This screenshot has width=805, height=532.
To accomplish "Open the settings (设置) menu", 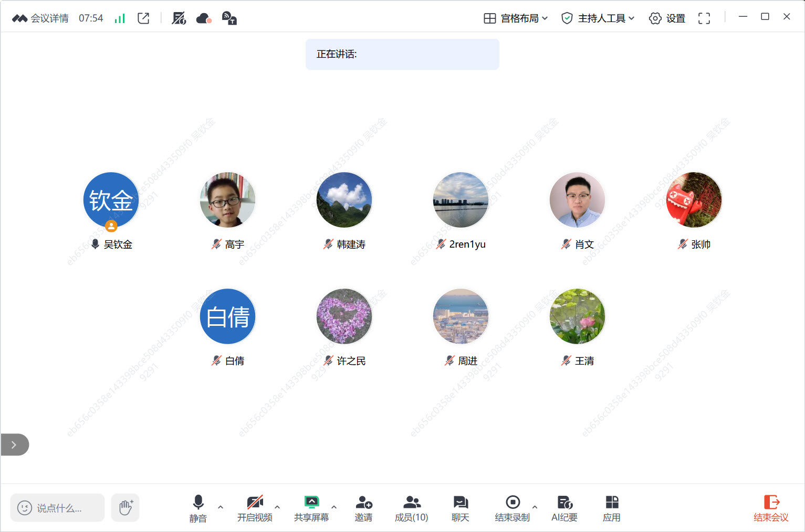I will pyautogui.click(x=667, y=18).
